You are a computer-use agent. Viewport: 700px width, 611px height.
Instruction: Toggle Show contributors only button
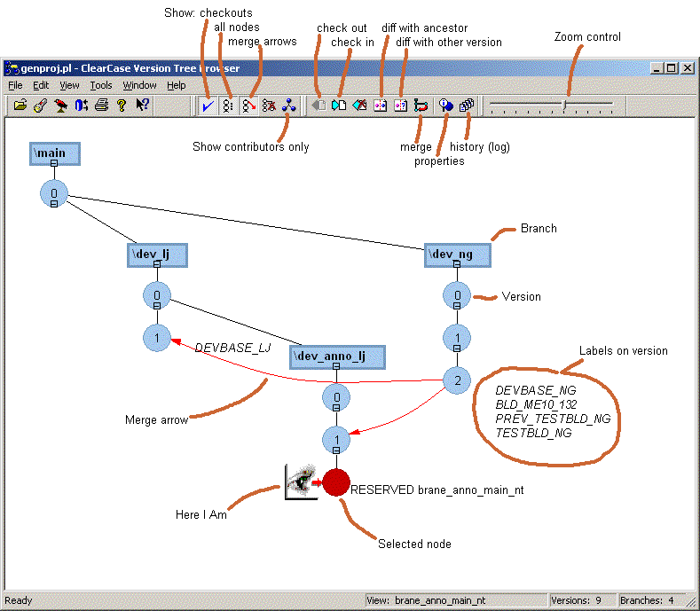coord(289,106)
